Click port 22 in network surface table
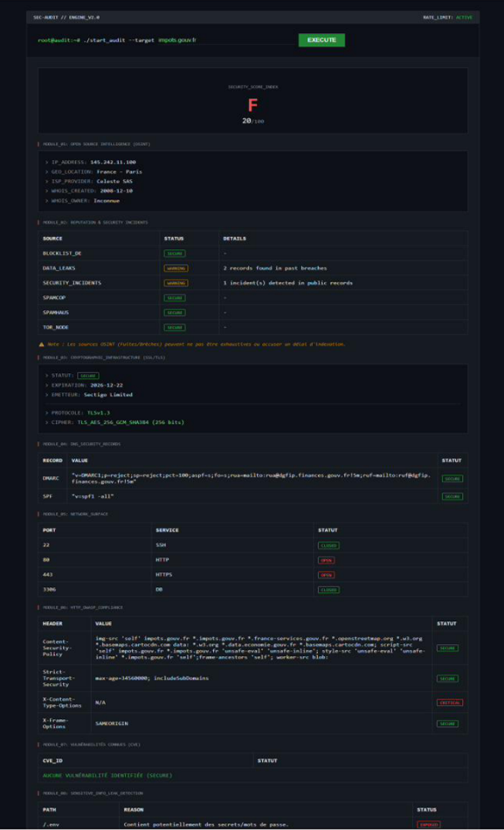The height and width of the screenshot is (830, 504). (x=46, y=545)
